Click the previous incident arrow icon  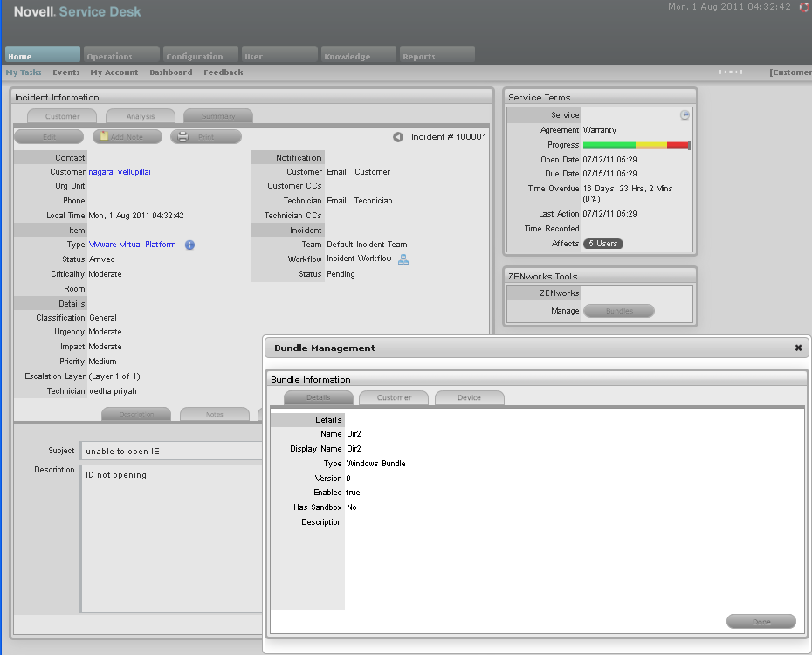pos(397,137)
